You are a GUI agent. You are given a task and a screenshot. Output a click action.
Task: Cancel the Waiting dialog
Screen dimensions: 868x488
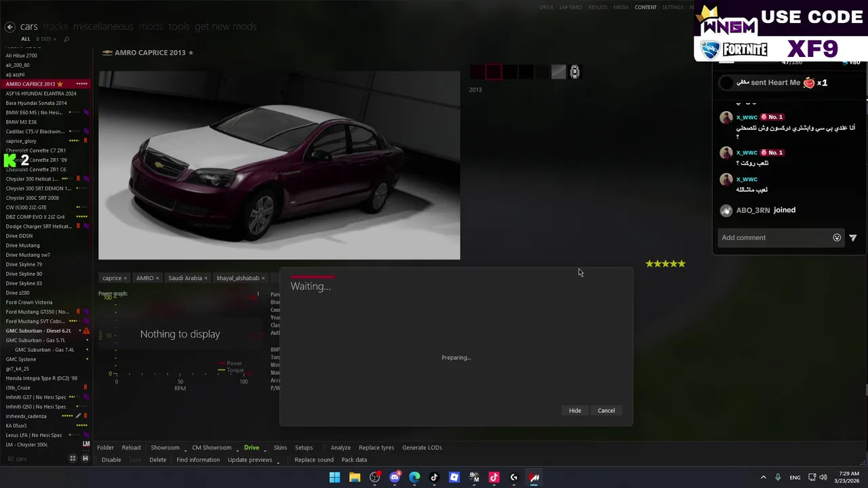tap(606, 411)
